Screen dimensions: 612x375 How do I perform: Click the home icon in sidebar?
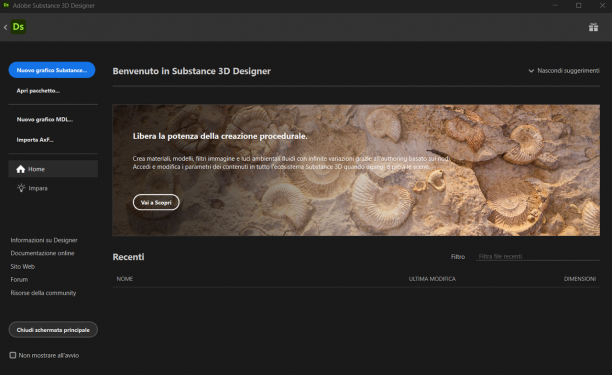click(21, 169)
